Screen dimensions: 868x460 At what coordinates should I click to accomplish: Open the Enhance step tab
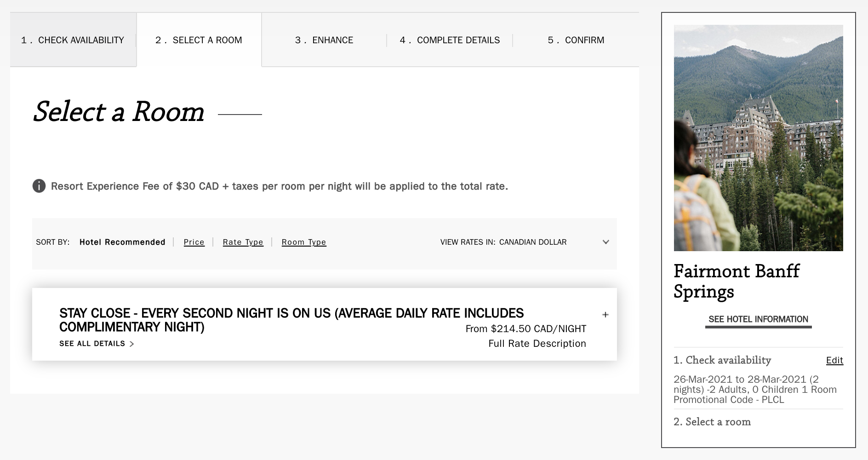(x=324, y=40)
